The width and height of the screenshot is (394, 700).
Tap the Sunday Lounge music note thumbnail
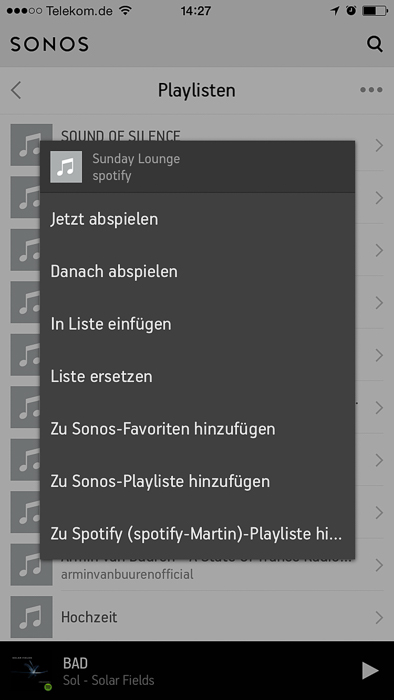66,167
